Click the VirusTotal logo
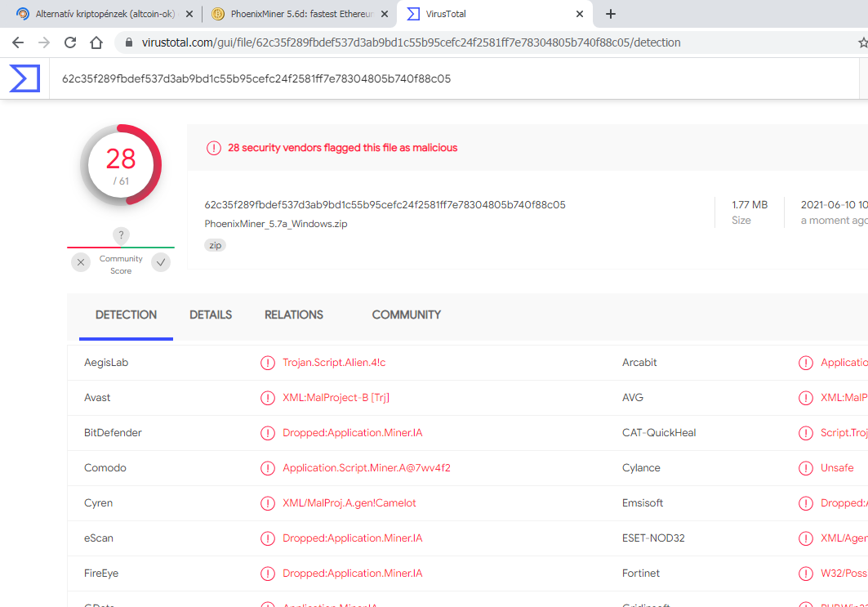The height and width of the screenshot is (607, 868). 25,78
